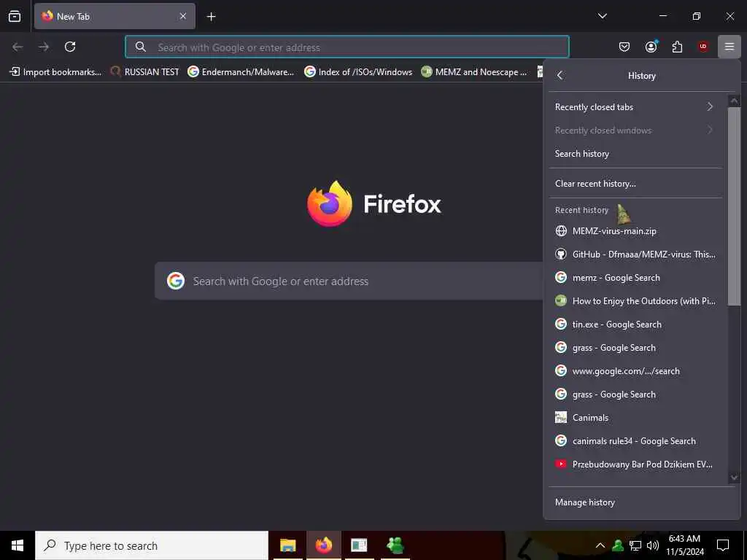
Task: Open GitHub Dfmaaa/MEMZ-virus history entry
Action: point(635,254)
